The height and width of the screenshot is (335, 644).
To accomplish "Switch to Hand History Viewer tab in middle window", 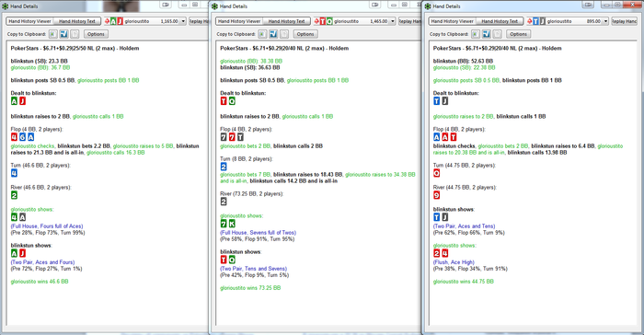I will tap(239, 21).
